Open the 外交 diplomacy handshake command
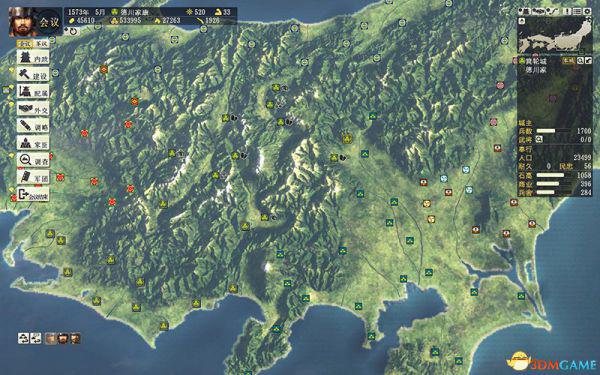This screenshot has height=375, width=600. coord(33,109)
